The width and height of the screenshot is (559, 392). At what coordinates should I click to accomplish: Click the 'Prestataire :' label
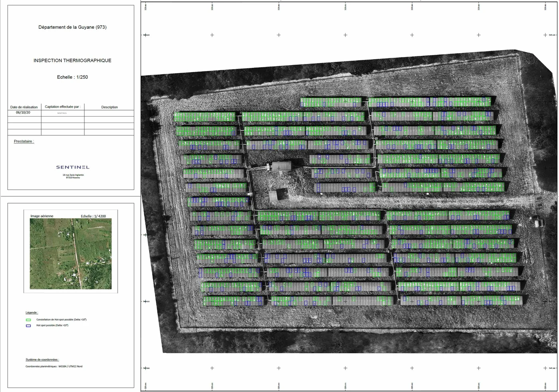[x=24, y=141]
